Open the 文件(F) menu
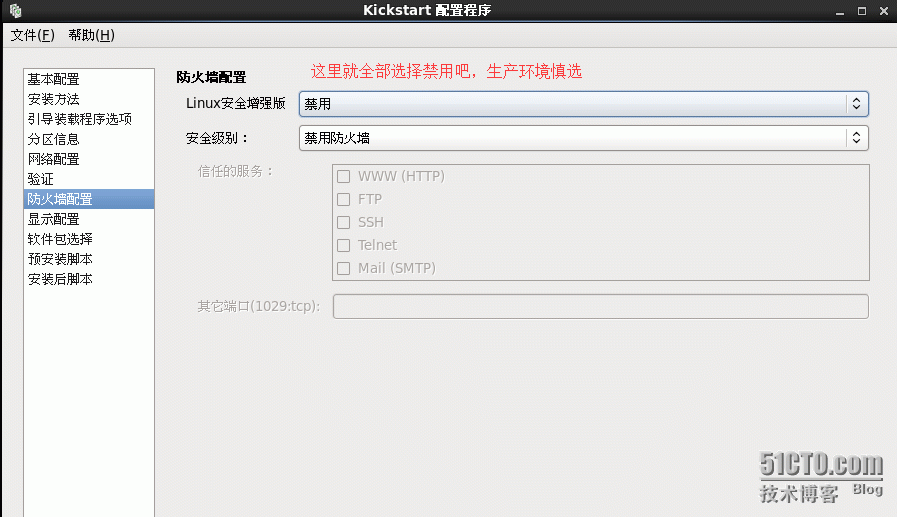This screenshot has height=517, width=897. click(x=33, y=35)
